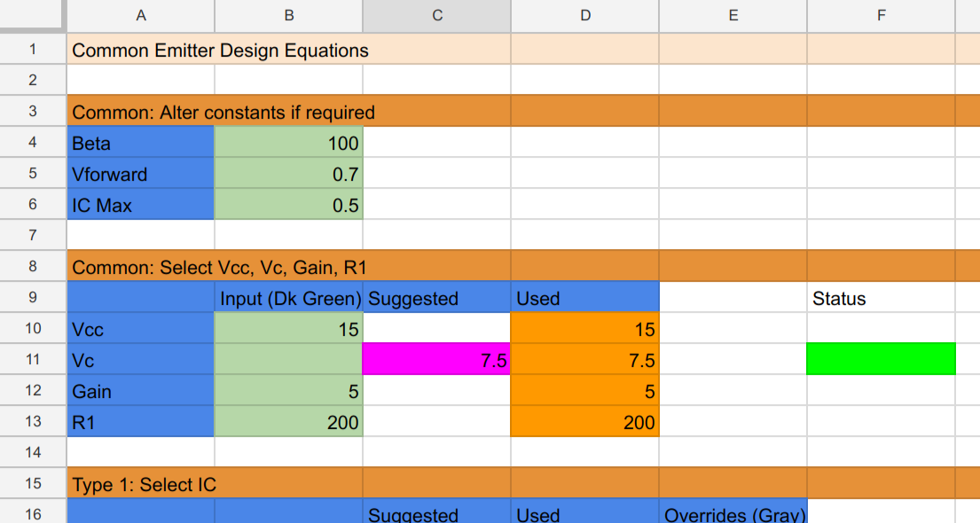Click the Beta value cell containing 100
Image resolution: width=980 pixels, height=523 pixels.
coord(288,143)
